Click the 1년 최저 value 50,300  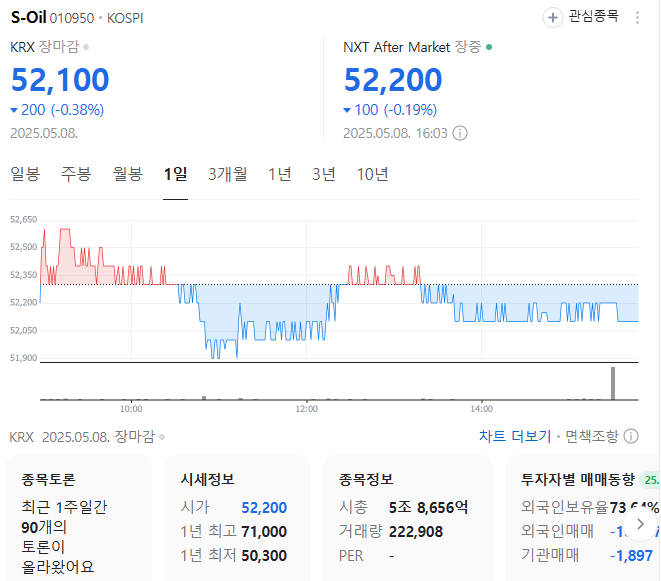point(264,556)
